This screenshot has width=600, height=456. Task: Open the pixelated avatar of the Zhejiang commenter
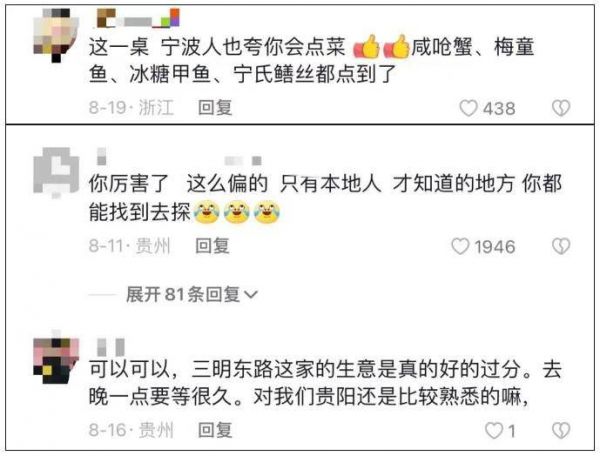point(56,35)
